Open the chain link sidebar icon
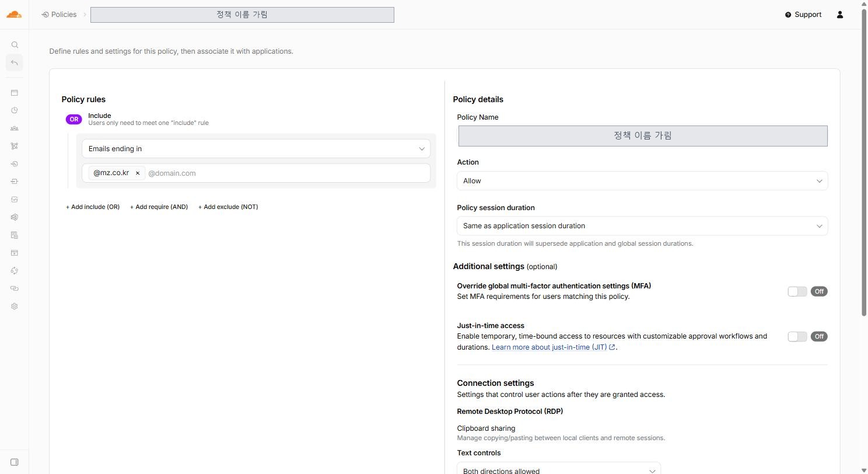The height and width of the screenshot is (474, 868). click(x=15, y=288)
